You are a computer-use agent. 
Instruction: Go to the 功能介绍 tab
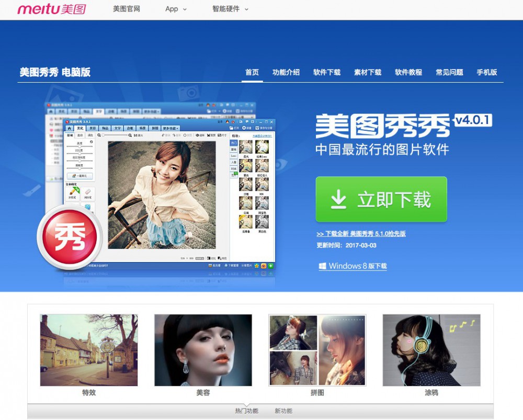click(x=286, y=72)
